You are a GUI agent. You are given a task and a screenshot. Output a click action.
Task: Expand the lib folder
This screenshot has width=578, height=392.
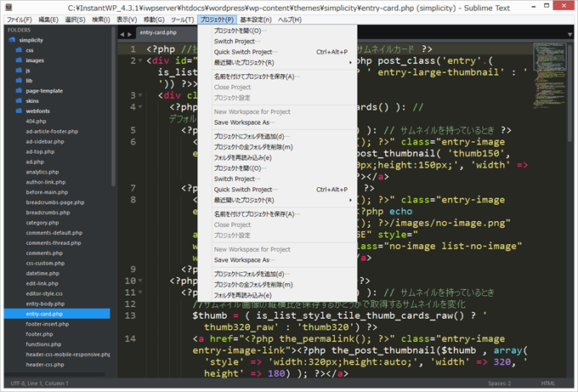[x=29, y=81]
